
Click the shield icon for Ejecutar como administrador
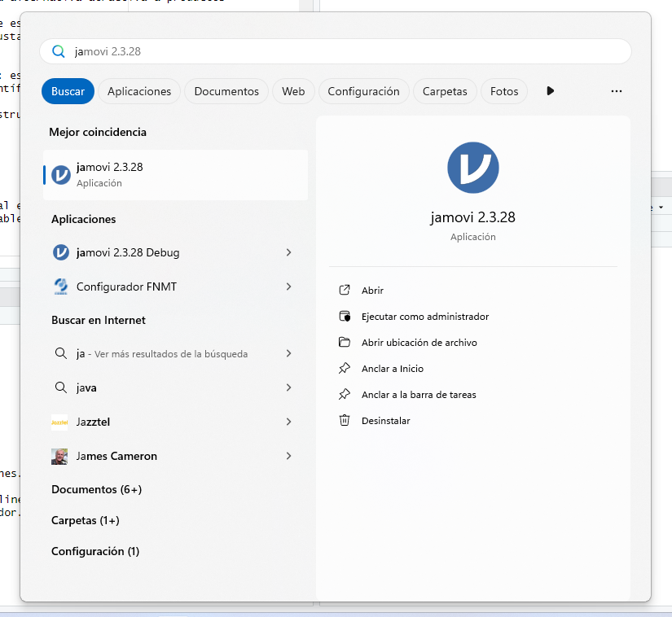click(345, 317)
